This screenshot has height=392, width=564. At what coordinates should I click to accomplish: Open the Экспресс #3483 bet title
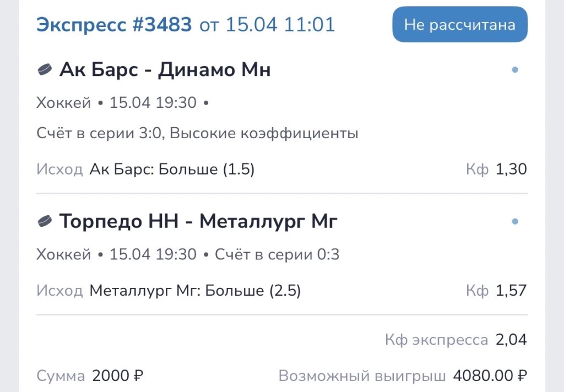point(114,25)
